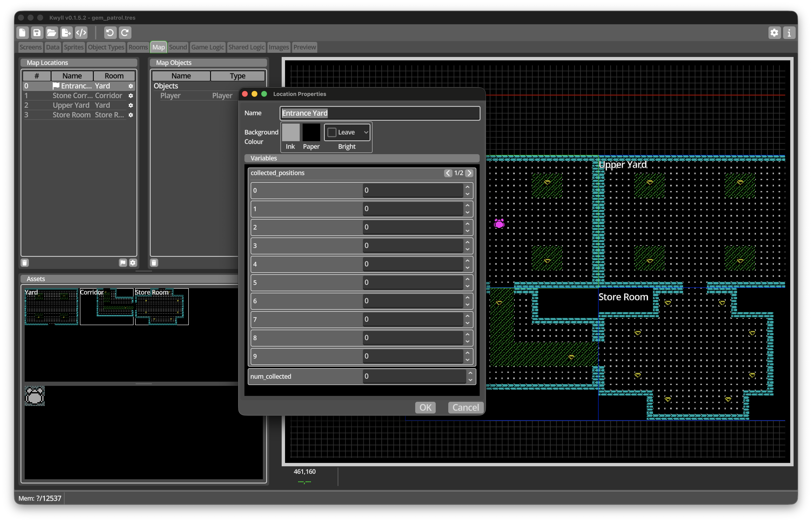Delete selected location with Map Locations trash

25,263
